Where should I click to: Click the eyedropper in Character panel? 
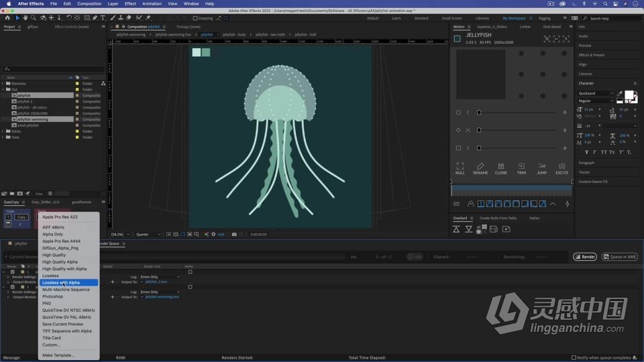click(620, 94)
